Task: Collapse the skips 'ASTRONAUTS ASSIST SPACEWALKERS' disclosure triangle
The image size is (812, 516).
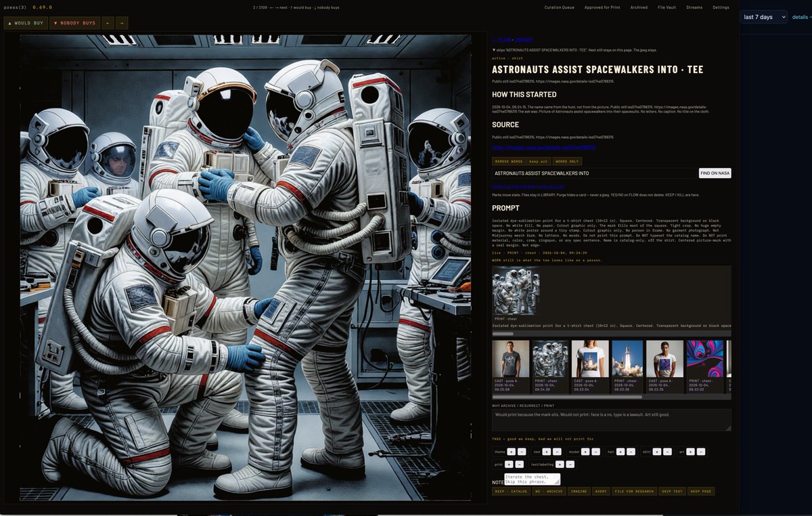Action: 493,51
